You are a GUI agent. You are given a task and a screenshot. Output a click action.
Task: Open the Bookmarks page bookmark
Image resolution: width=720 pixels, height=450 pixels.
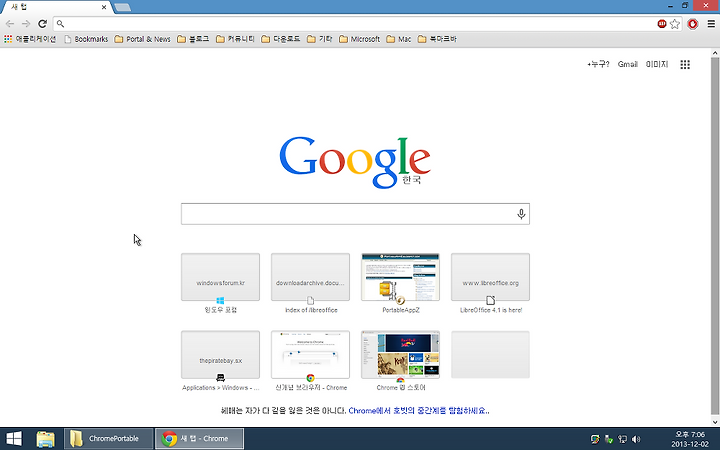86,39
